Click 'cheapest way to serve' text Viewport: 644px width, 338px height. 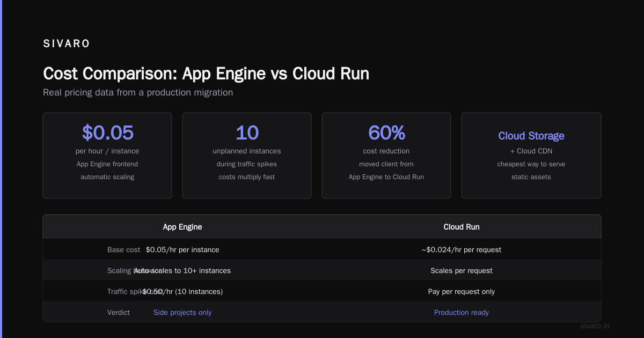[531, 164]
